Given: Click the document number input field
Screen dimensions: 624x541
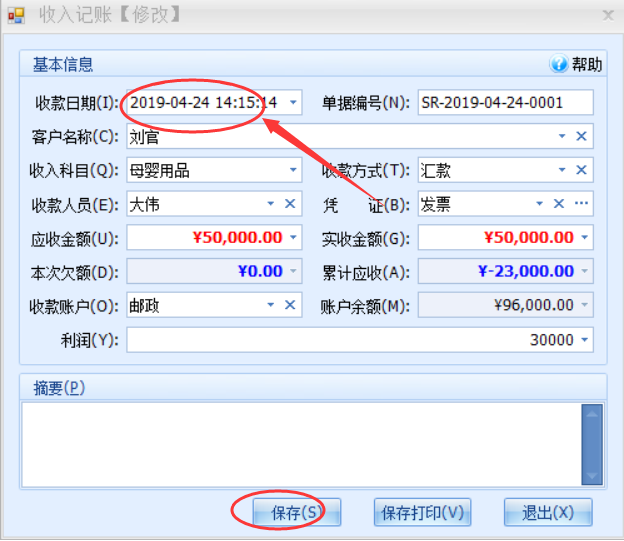Looking at the screenshot, I should [x=505, y=102].
